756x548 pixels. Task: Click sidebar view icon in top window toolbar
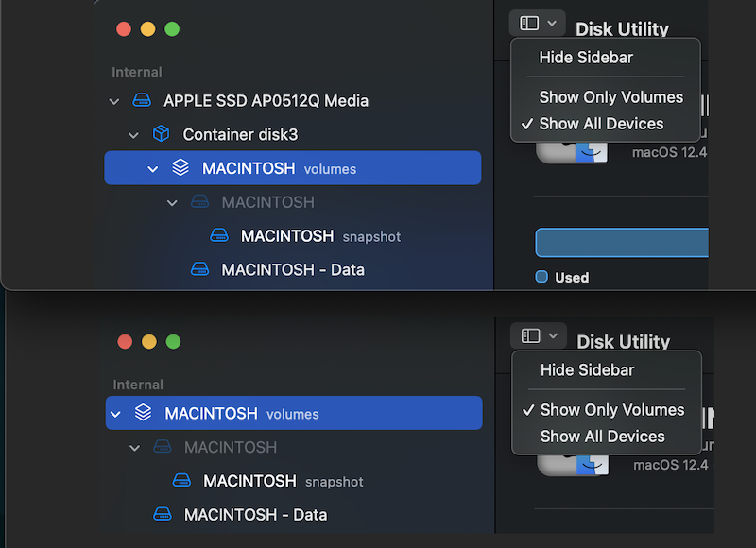(x=529, y=23)
